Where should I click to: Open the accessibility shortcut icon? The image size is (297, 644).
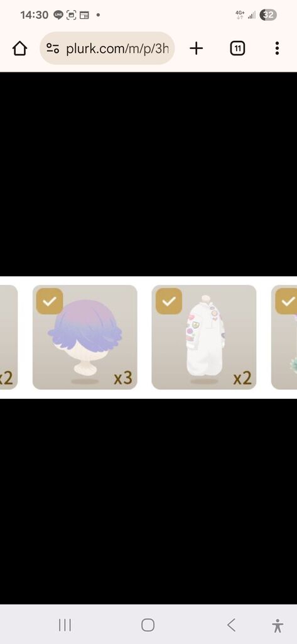coord(278,626)
